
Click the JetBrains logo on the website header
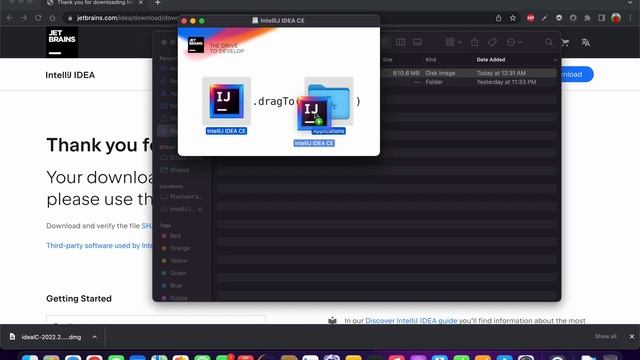pyautogui.click(x=62, y=42)
